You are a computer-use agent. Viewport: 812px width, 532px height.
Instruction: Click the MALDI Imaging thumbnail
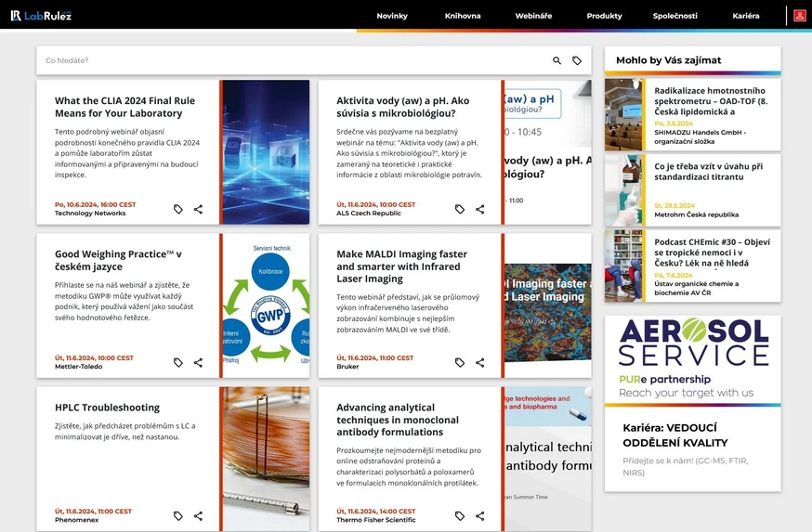coord(548,305)
